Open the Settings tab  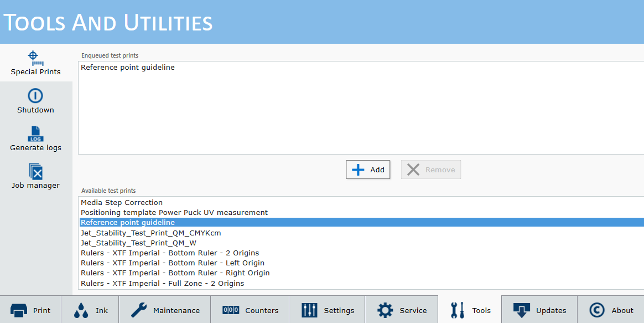point(328,310)
